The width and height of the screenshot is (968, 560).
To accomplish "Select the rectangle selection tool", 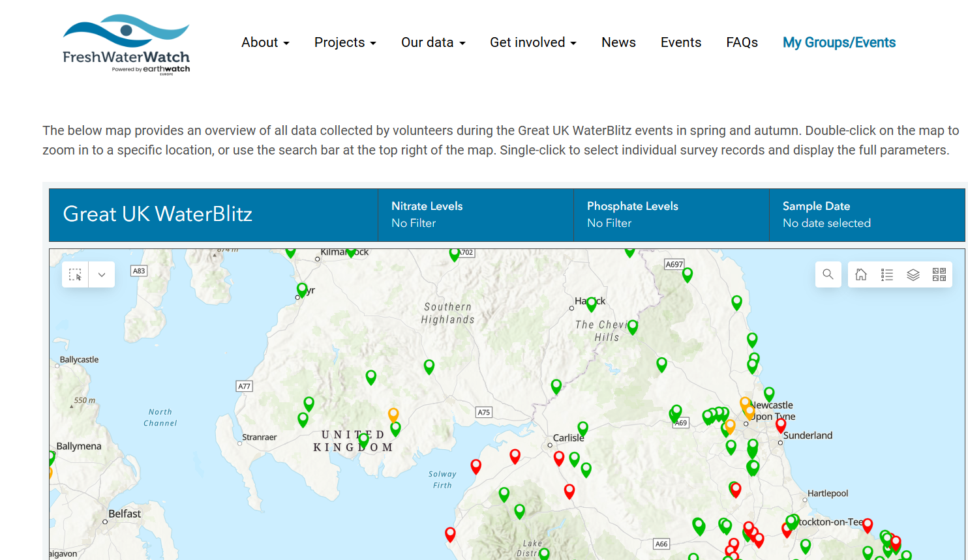I will coord(75,274).
